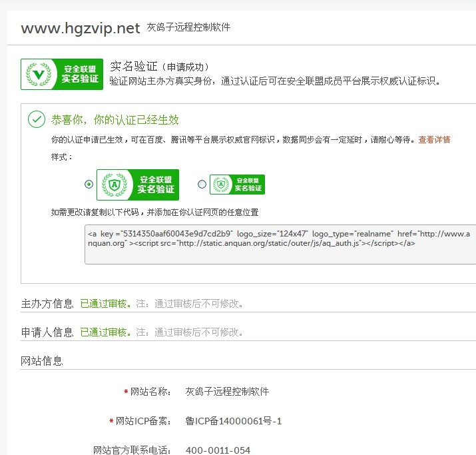Screen dimensions: 476x455
Task: Click the 灰鸽子远程控制软件 subtitle next to domain
Action: pos(188,27)
